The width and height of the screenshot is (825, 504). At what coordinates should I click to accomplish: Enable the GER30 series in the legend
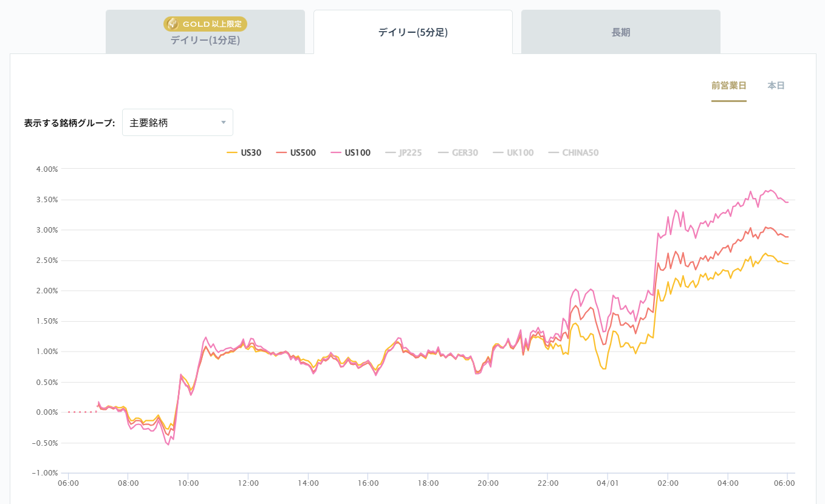click(x=465, y=153)
